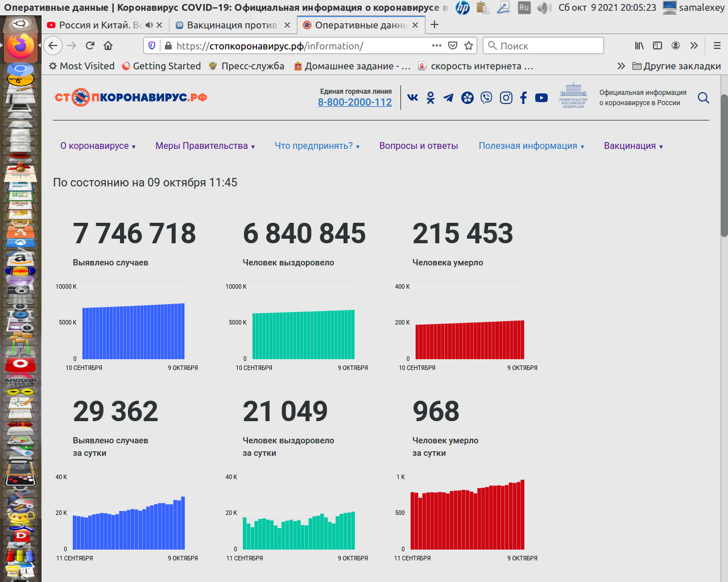Close the Вакцинация против tab

pyautogui.click(x=287, y=25)
